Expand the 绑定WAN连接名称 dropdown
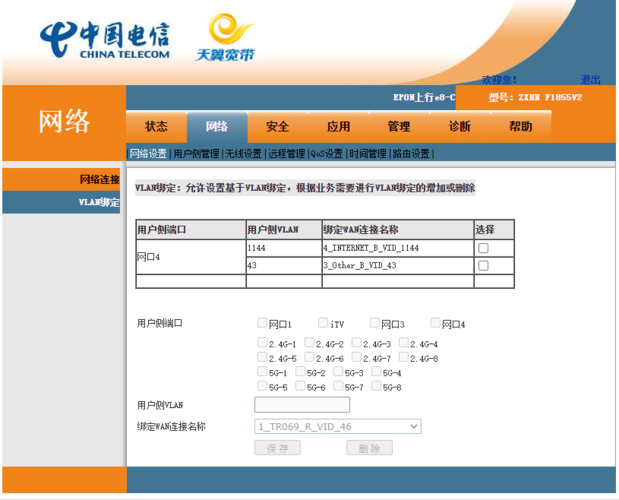 (338, 427)
